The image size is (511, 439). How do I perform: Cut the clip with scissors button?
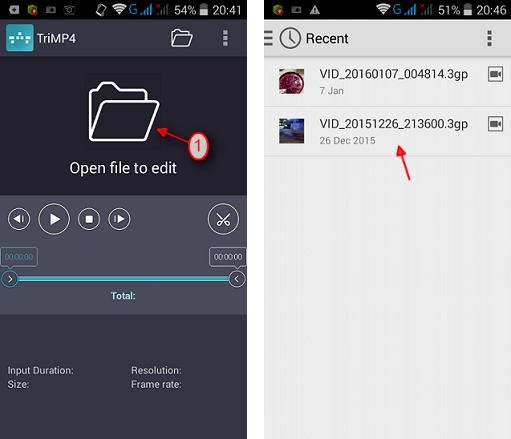(223, 219)
